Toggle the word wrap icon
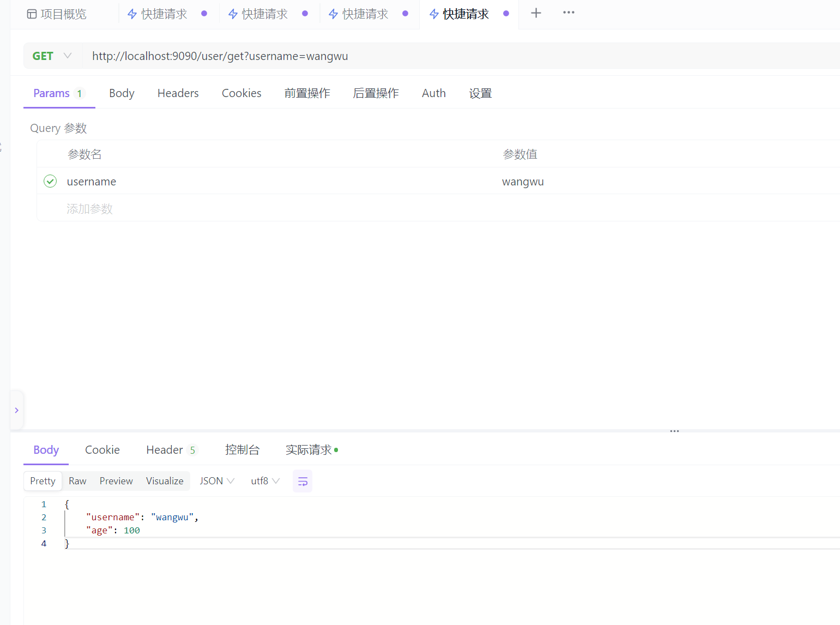Image resolution: width=840 pixels, height=625 pixels. click(303, 481)
